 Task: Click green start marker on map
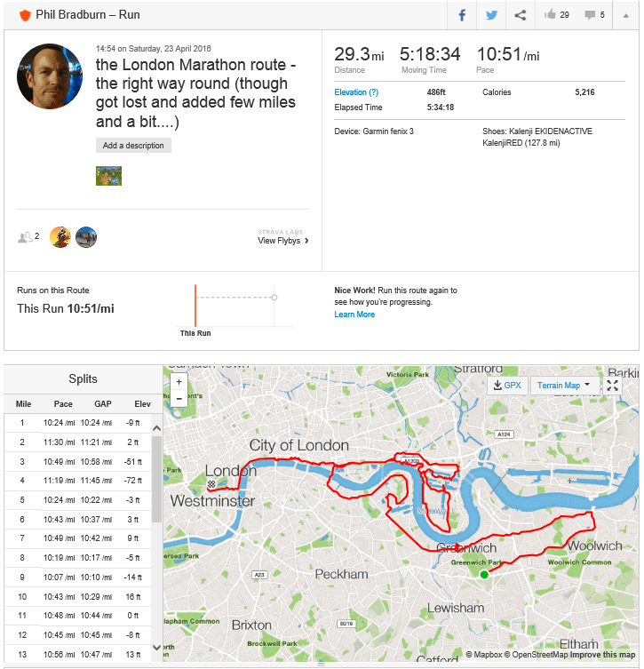484,575
